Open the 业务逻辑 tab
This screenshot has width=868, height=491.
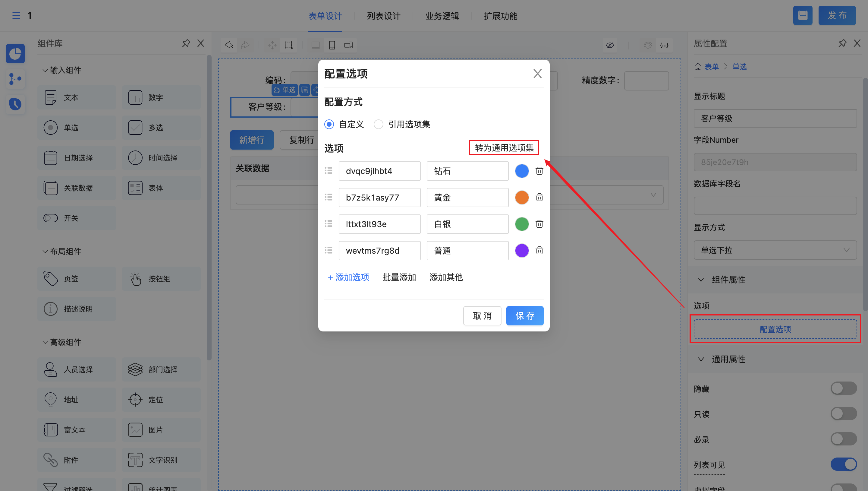point(442,16)
